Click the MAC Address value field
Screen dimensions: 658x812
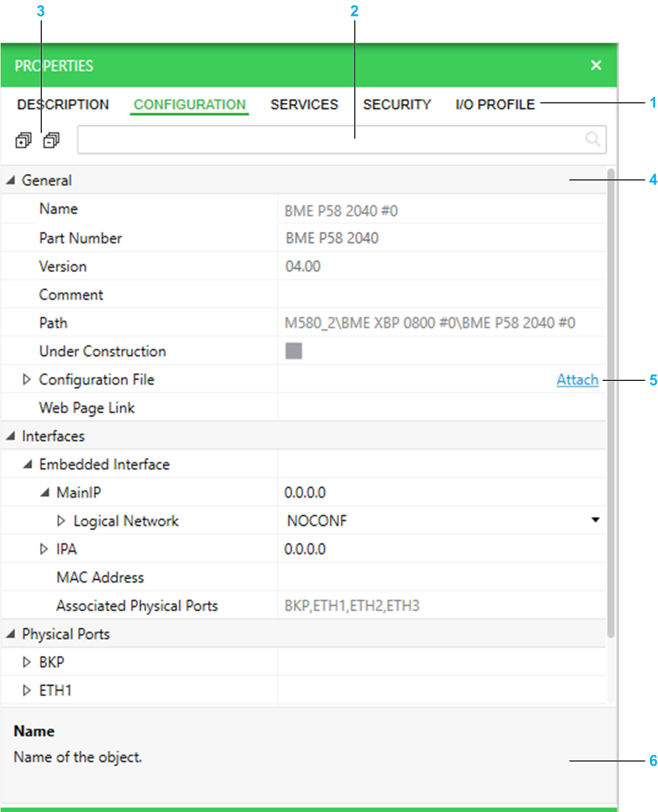pos(442,578)
